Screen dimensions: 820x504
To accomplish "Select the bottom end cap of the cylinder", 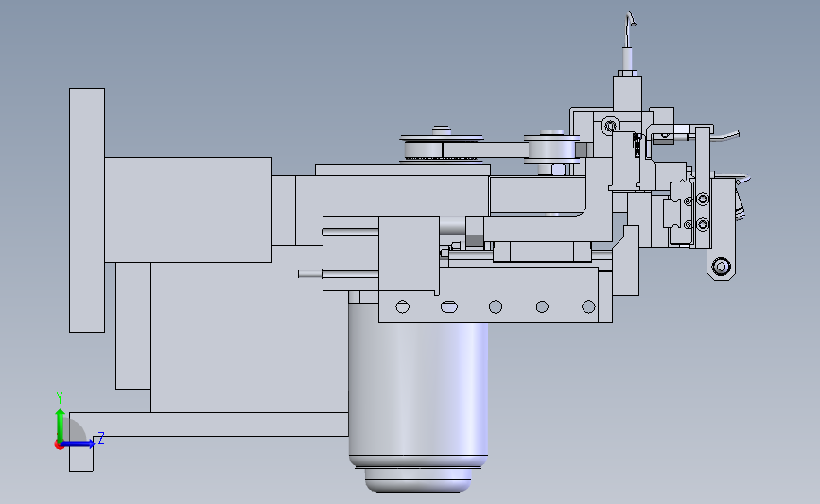I will pos(418,480).
